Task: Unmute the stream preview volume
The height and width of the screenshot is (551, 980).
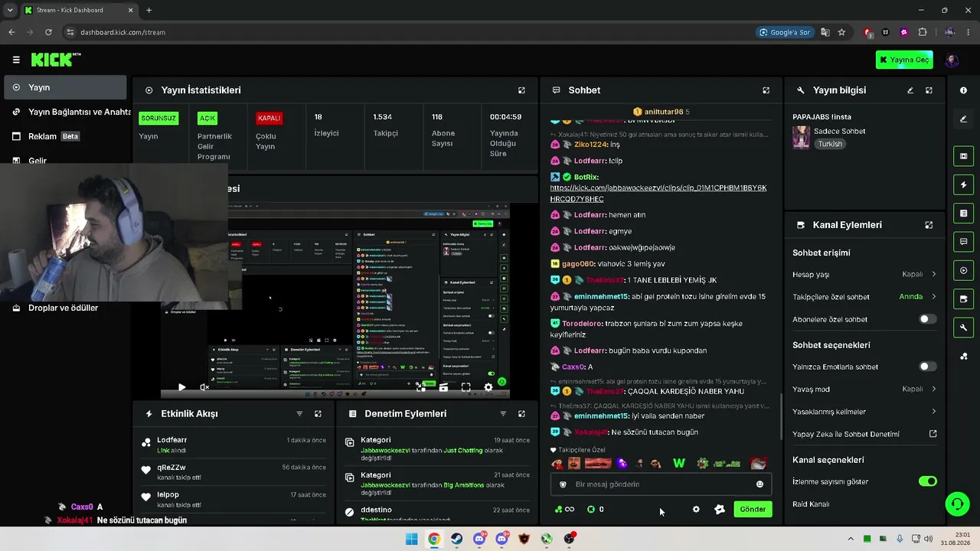Action: [x=204, y=387]
